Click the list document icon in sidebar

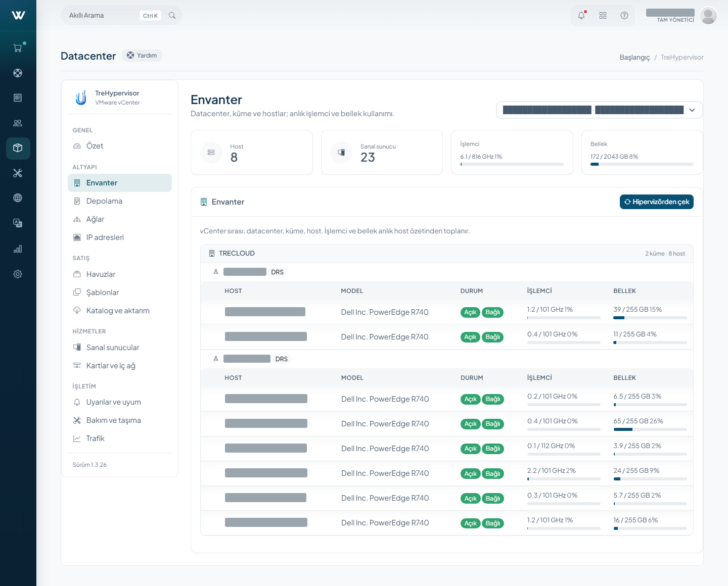point(18,97)
